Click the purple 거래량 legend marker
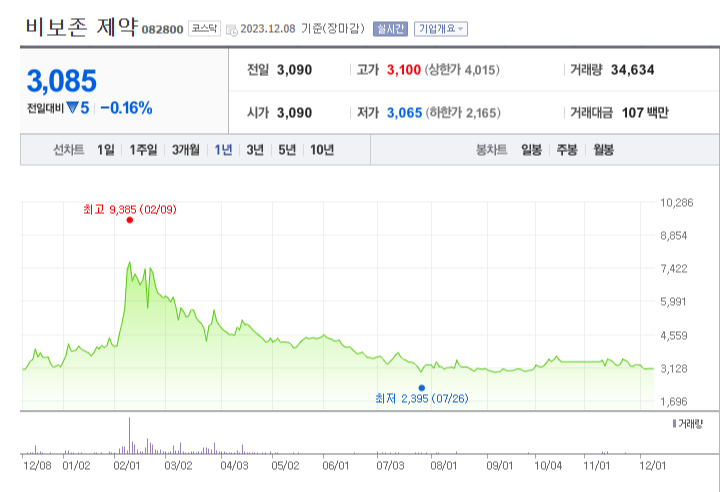This screenshot has width=720, height=492. (x=674, y=424)
